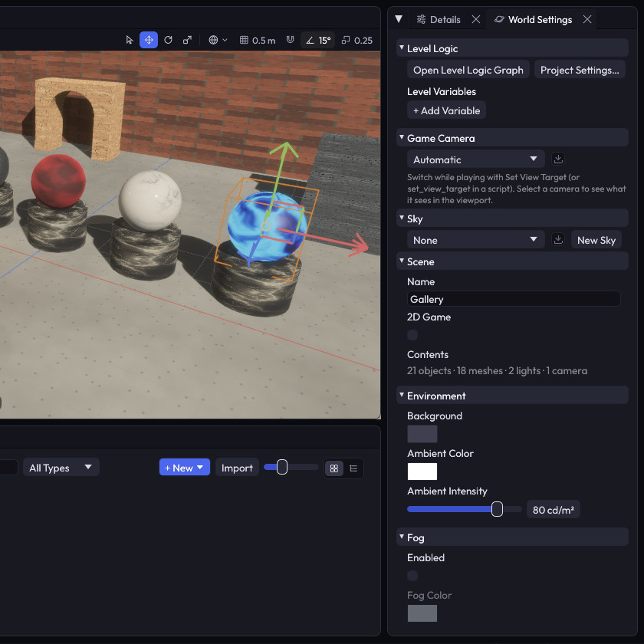The height and width of the screenshot is (644, 644).
Task: Collapse the Game Camera section
Action: click(512, 138)
